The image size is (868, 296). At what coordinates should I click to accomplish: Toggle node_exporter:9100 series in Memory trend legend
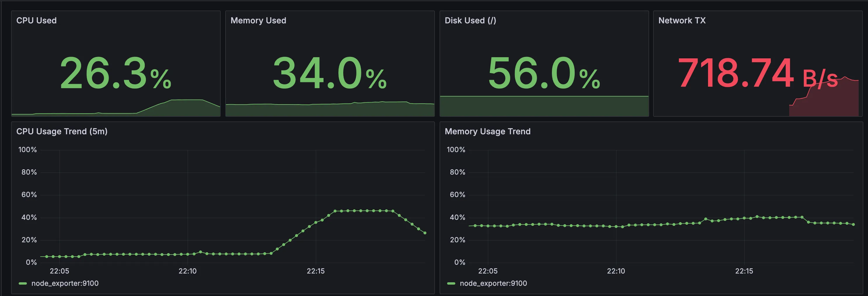point(493,283)
